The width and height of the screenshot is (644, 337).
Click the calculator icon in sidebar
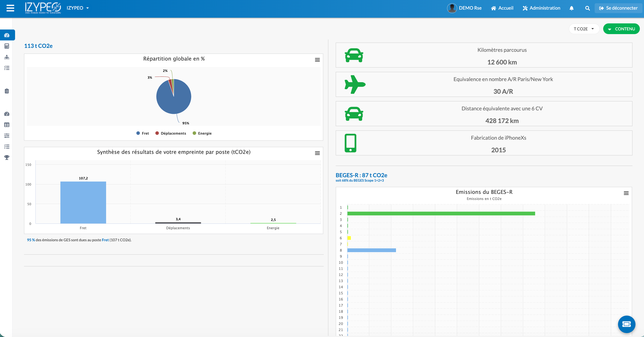click(x=7, y=46)
